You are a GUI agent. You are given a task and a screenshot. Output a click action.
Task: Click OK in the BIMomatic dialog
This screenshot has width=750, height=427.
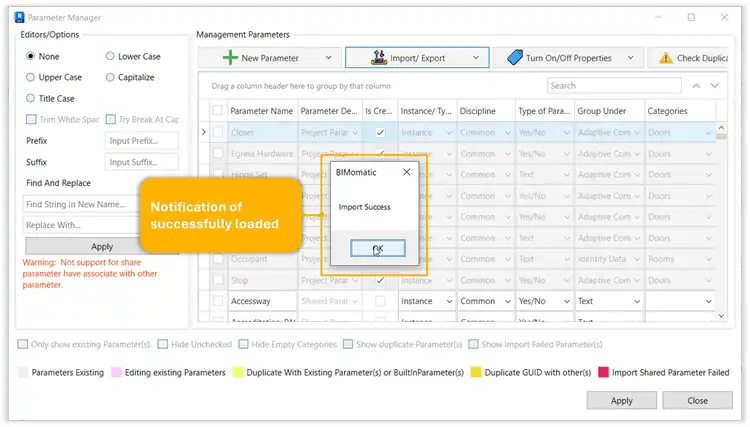point(378,249)
